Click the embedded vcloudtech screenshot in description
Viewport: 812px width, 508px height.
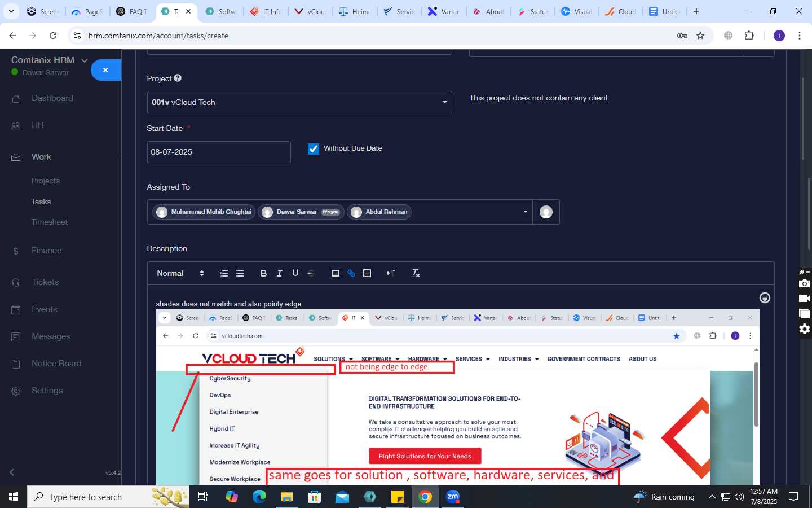click(x=457, y=397)
